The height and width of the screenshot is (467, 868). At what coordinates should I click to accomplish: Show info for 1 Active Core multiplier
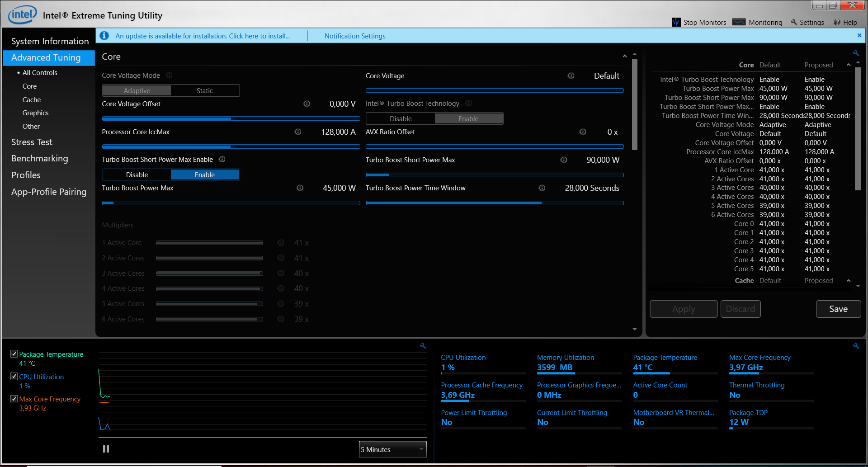(281, 243)
